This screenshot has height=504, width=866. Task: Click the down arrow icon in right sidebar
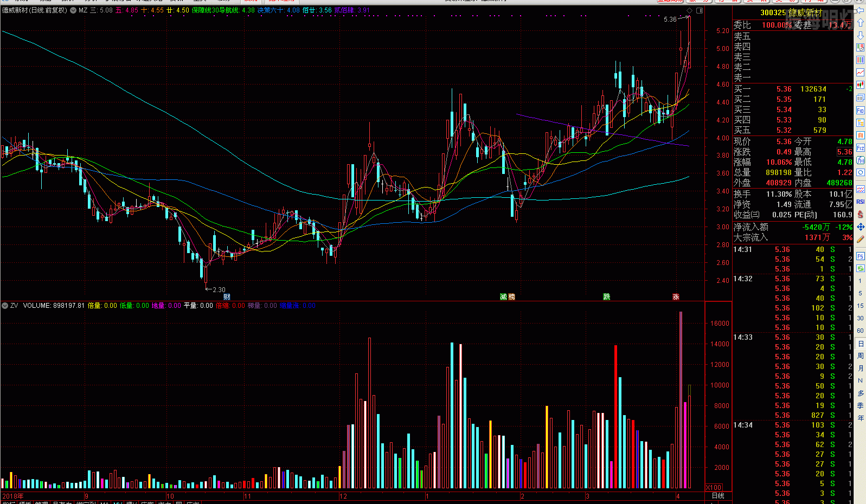tap(861, 35)
